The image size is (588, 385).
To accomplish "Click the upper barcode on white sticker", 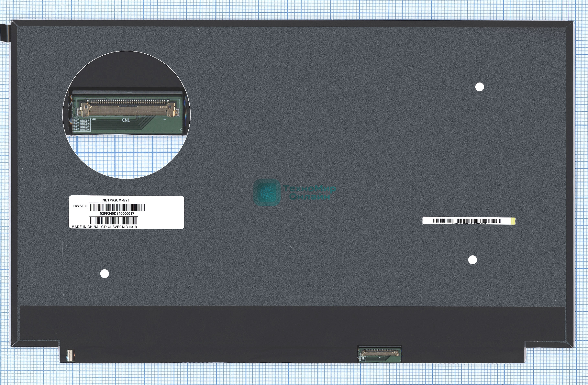I will [x=117, y=207].
